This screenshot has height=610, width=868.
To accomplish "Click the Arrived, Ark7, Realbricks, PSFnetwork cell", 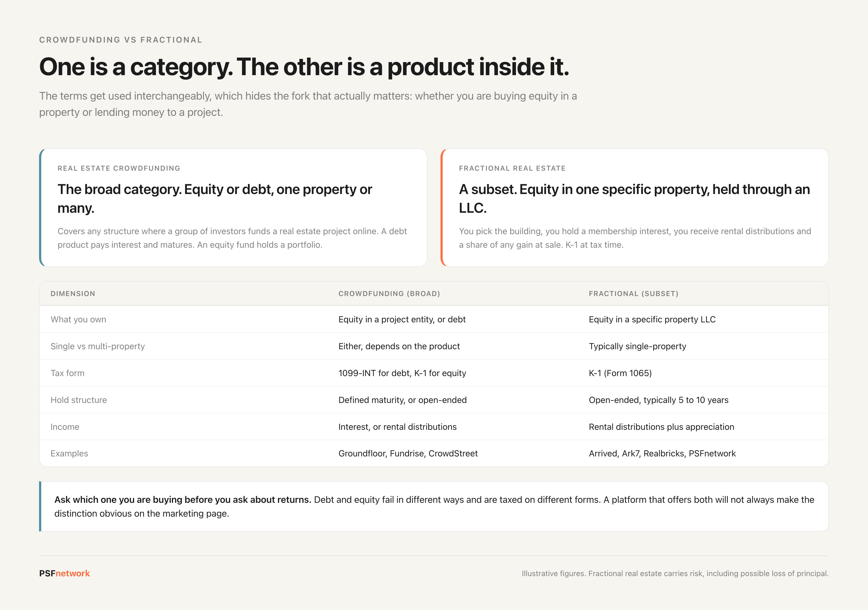I will 662,453.
